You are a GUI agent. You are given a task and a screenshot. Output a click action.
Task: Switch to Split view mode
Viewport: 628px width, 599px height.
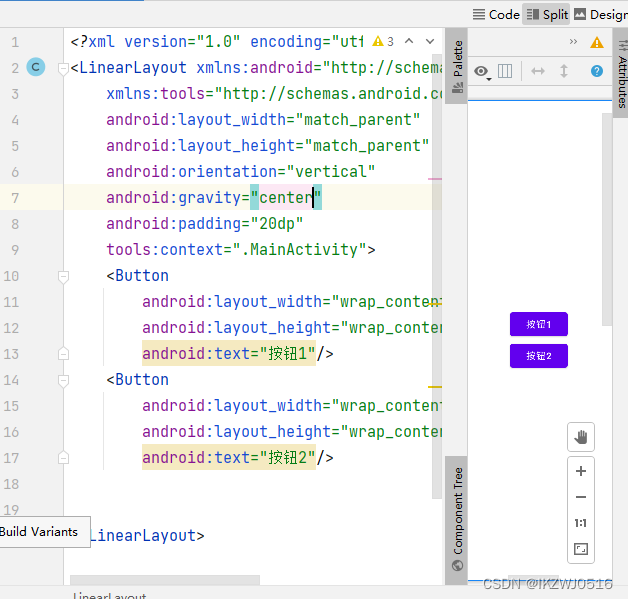point(546,15)
